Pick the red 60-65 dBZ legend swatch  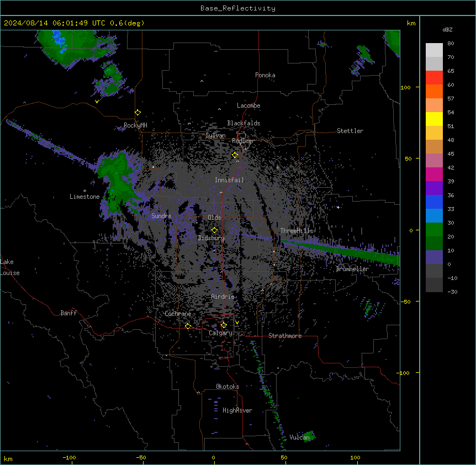(434, 78)
